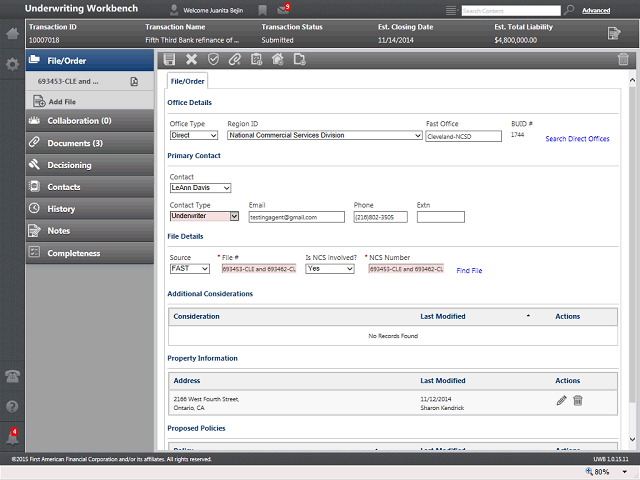Screen dimensions: 640x480
Task: Open the notifications bell with badge 4
Action: click(12, 437)
